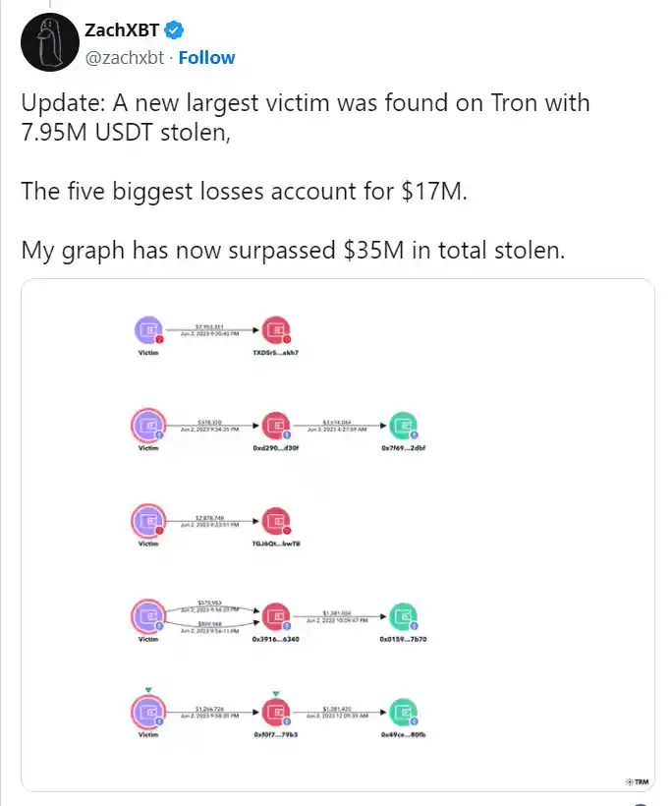672x806 pixels.
Task: Click the Follow link next to @zachxbt
Action: (206, 58)
